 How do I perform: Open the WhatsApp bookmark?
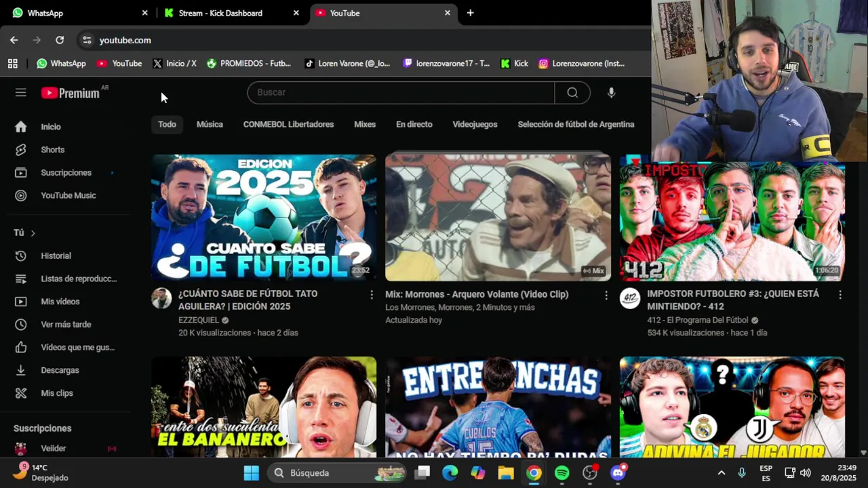61,64
